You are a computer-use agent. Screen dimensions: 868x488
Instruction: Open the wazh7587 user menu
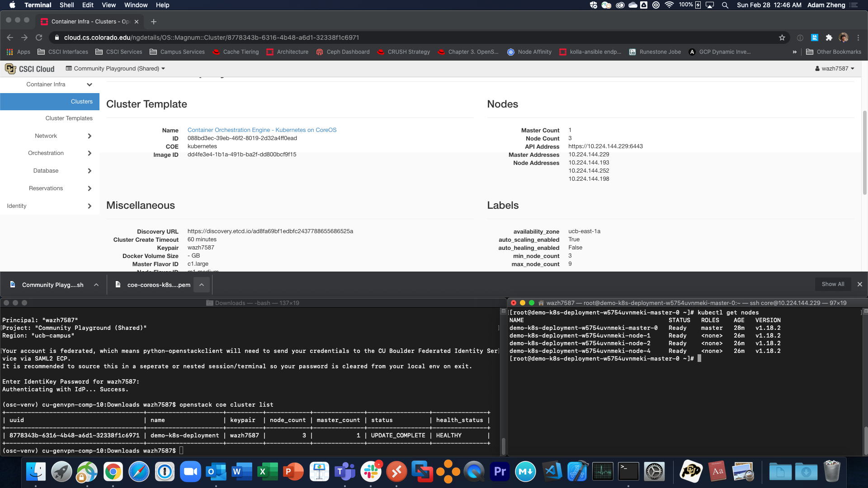835,69
